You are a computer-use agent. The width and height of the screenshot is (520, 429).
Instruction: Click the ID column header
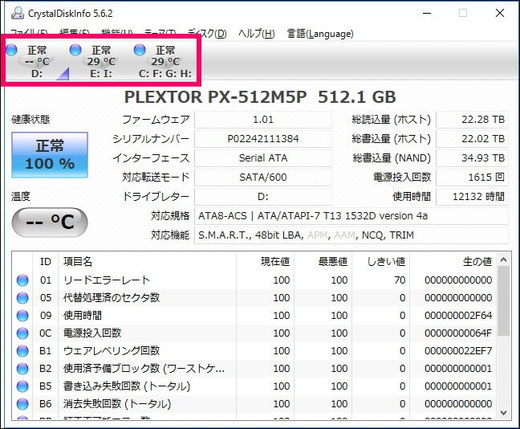point(46,262)
